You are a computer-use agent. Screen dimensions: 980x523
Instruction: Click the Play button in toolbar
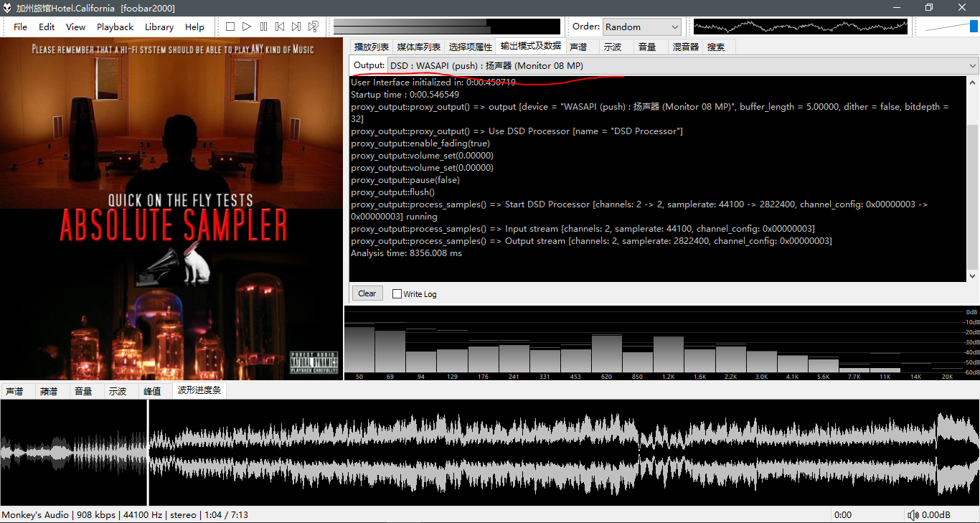pos(247,27)
